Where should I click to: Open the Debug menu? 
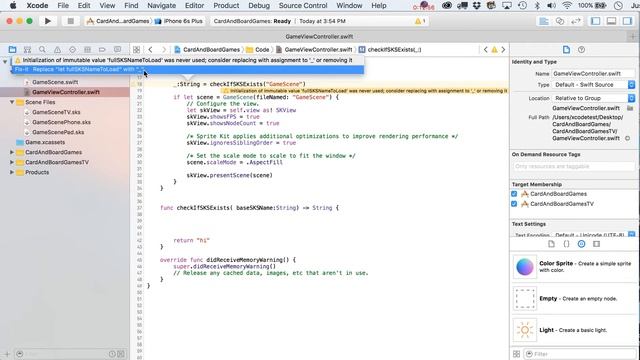point(259,6)
